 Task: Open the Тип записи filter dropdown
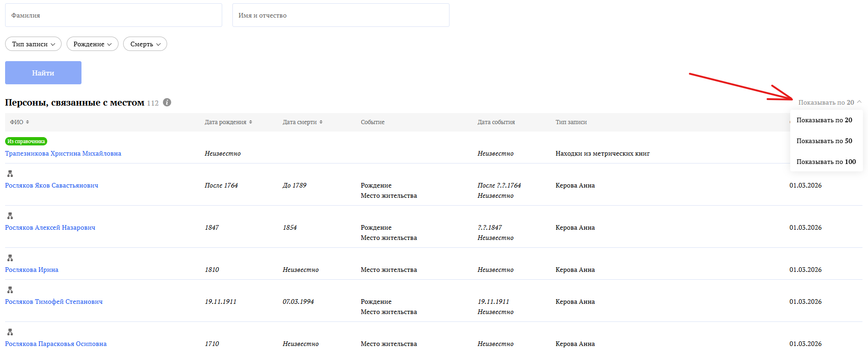[x=33, y=44]
